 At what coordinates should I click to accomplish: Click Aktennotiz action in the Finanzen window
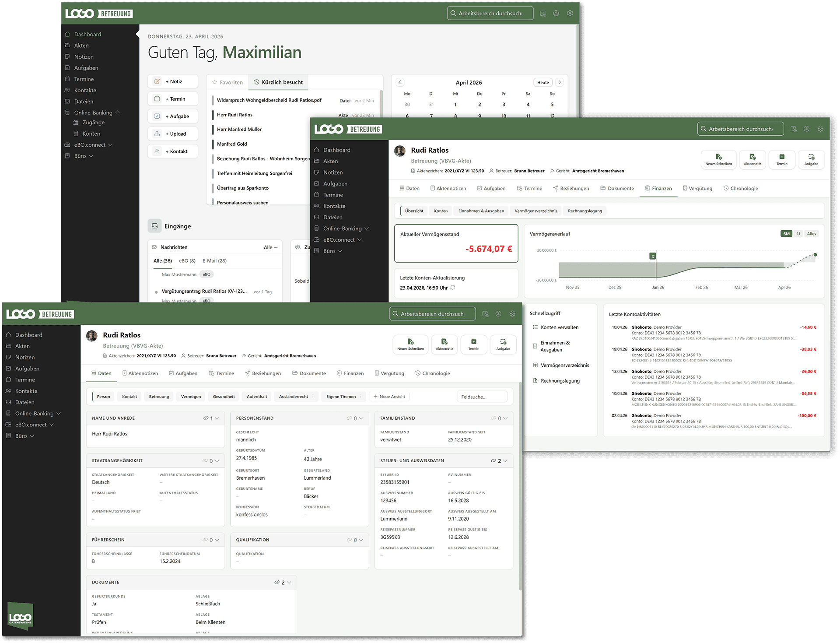tap(752, 159)
